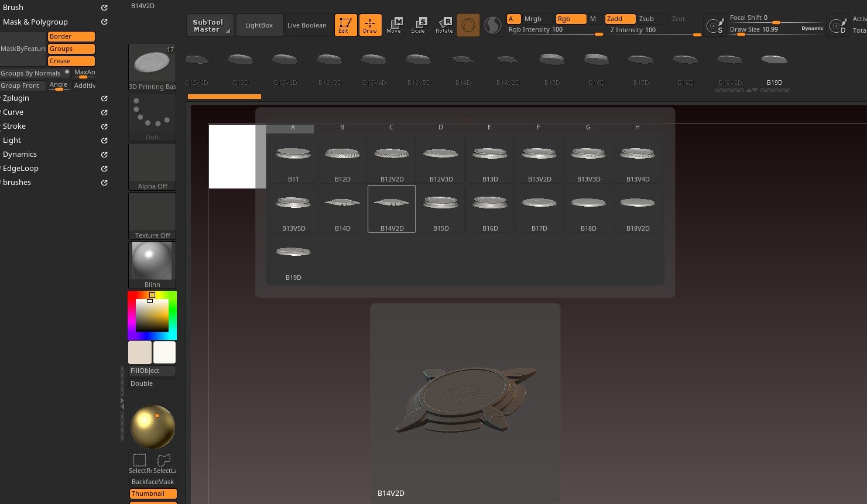Click the SelectRect selection icon
The height and width of the screenshot is (504, 867).
tap(139, 460)
